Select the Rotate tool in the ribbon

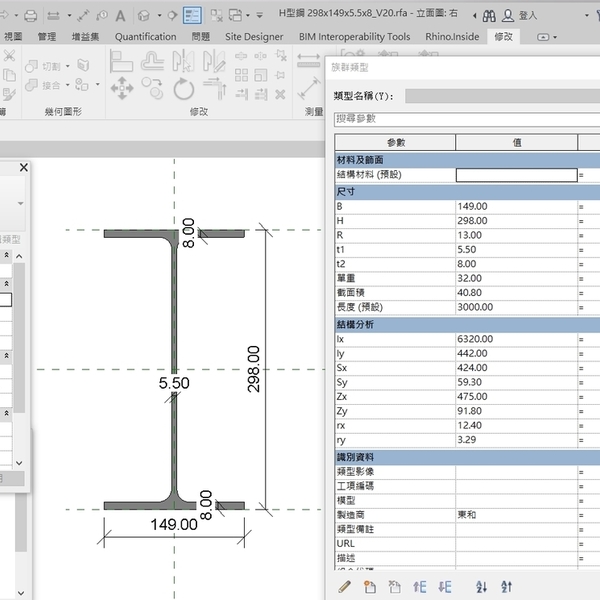(183, 88)
